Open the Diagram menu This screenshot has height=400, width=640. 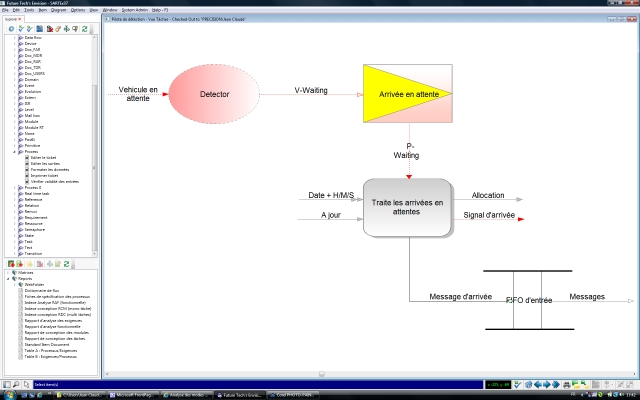(58, 10)
